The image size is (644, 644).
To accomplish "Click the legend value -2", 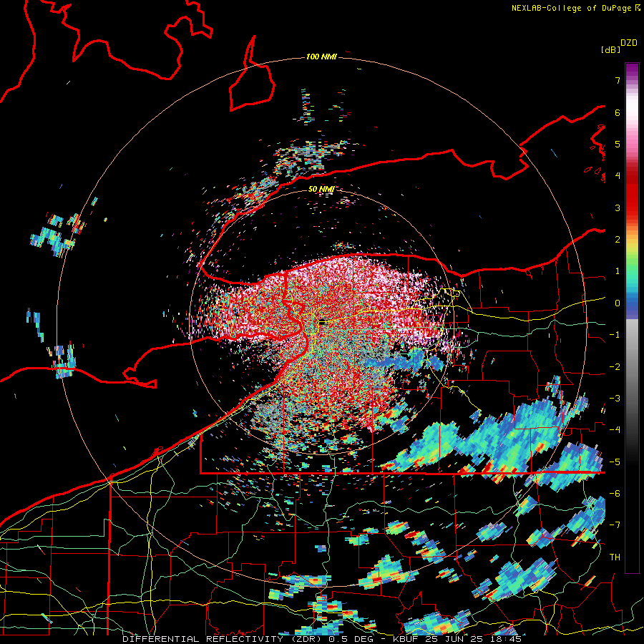I will pyautogui.click(x=615, y=367).
